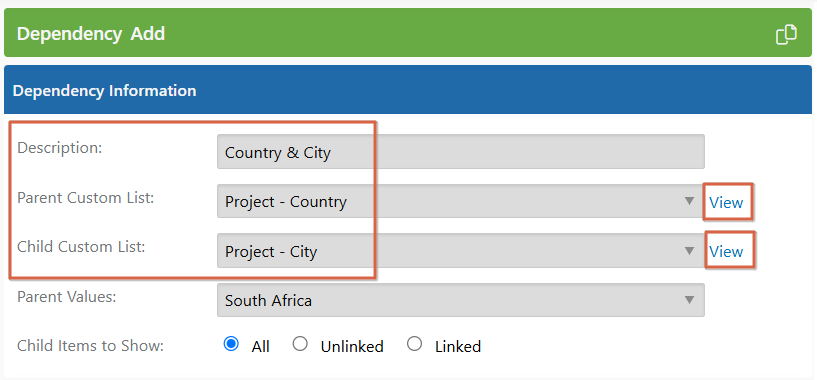Click the 'South Africa' selected value text
This screenshot has height=380, width=817.
[x=268, y=301]
